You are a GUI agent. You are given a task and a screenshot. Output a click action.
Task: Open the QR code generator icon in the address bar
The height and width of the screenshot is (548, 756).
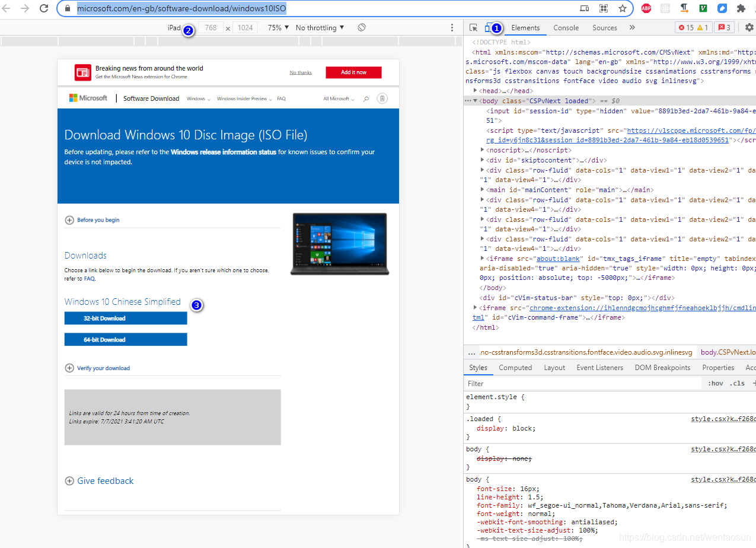(x=604, y=8)
